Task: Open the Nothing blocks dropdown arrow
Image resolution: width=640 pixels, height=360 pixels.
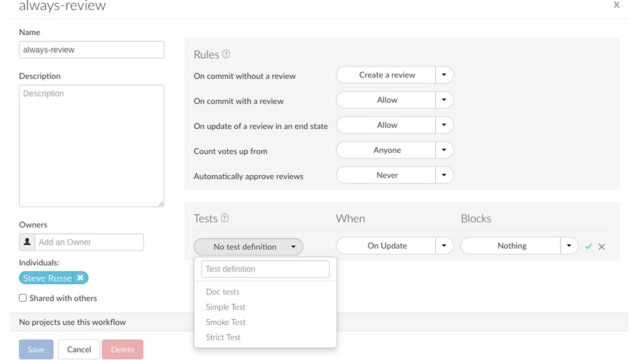Action: point(569,246)
